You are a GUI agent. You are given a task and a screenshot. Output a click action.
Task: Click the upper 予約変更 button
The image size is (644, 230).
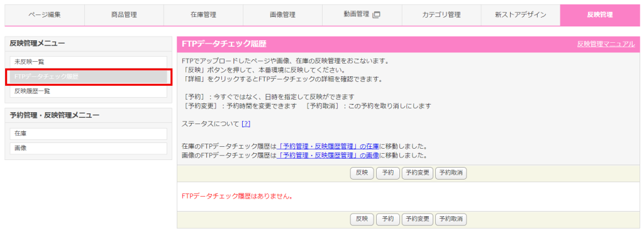(418, 173)
